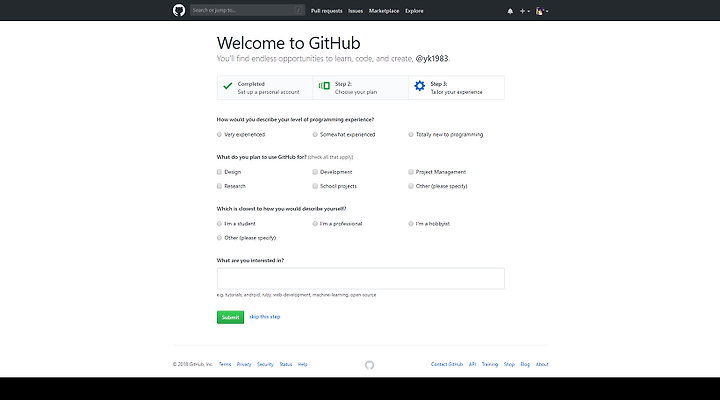Open the Security footer link
The image size is (720, 400).
(x=265, y=364)
